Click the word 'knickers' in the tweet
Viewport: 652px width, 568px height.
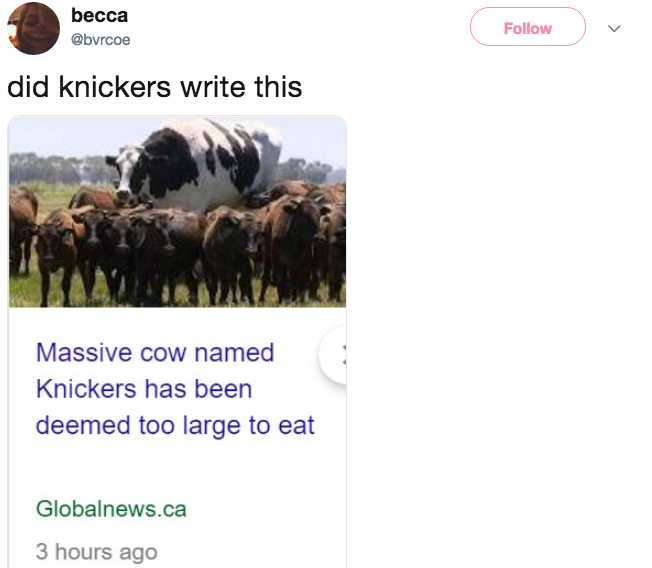pyautogui.click(x=115, y=87)
